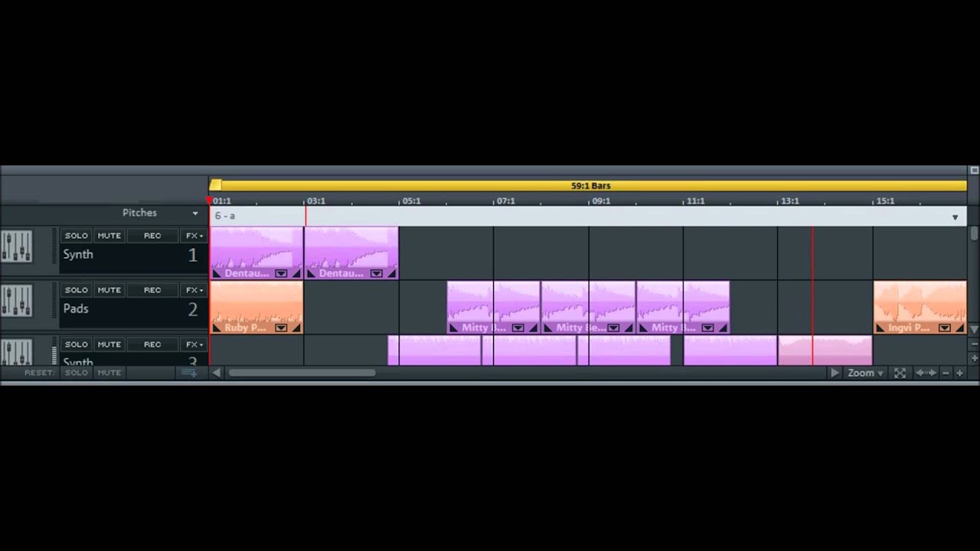Open the Pitches dropdown
The width and height of the screenshot is (980, 551).
coord(160,214)
